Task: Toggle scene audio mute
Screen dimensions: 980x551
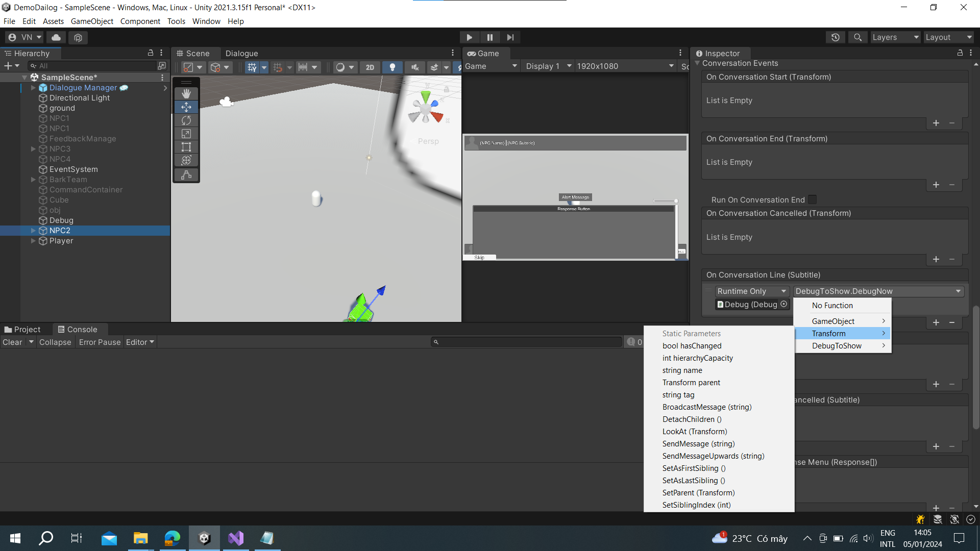Action: click(415, 67)
